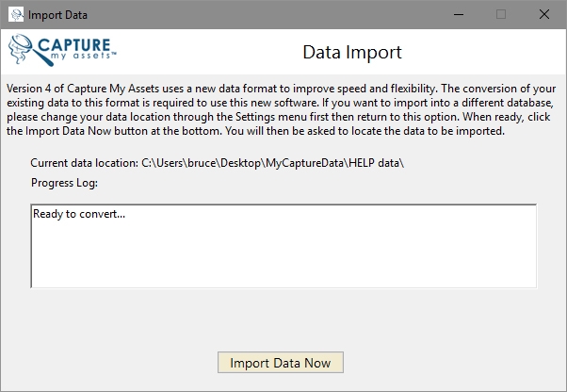Click the small app icon in the title bar
This screenshot has width=567, height=392.
(x=16, y=15)
